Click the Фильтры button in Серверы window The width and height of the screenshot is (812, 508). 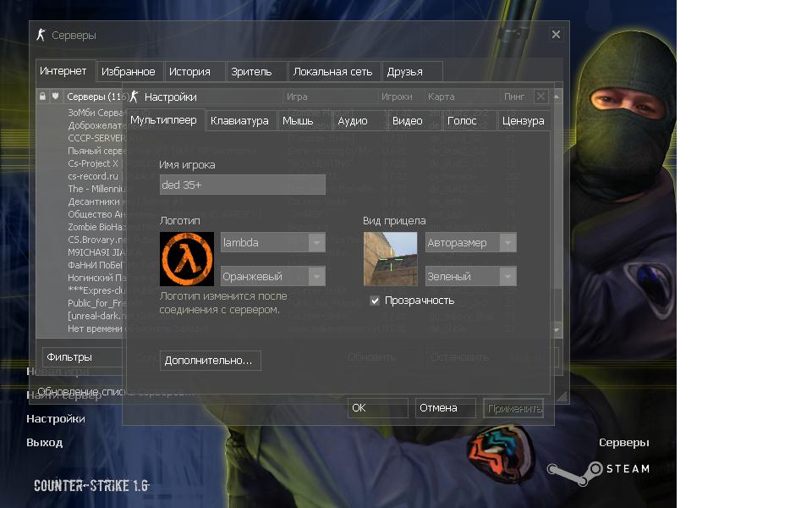coord(83,357)
